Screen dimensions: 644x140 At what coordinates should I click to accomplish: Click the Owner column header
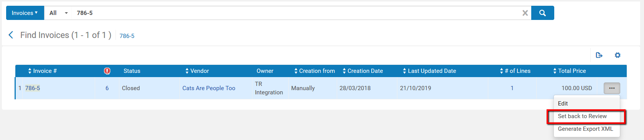(x=265, y=71)
